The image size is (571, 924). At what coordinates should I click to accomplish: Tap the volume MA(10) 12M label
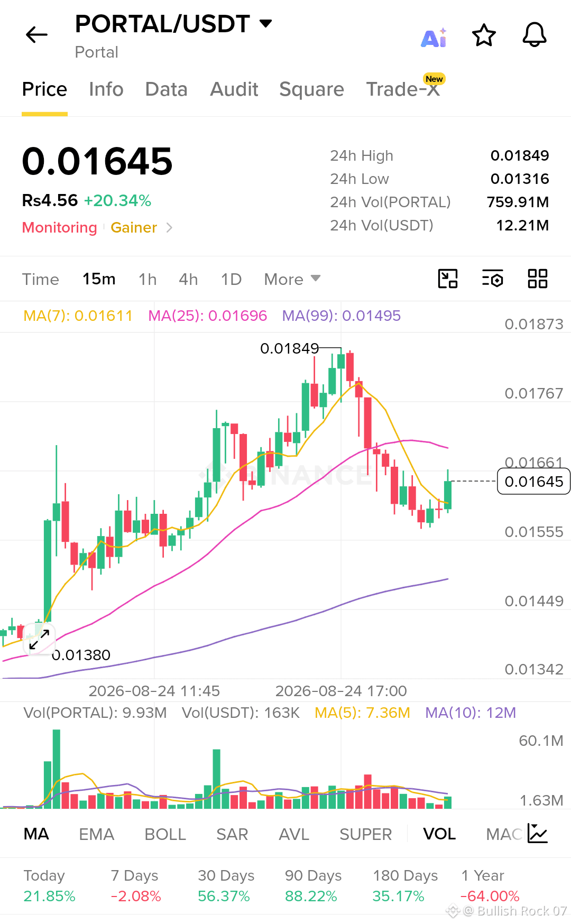[x=471, y=713]
